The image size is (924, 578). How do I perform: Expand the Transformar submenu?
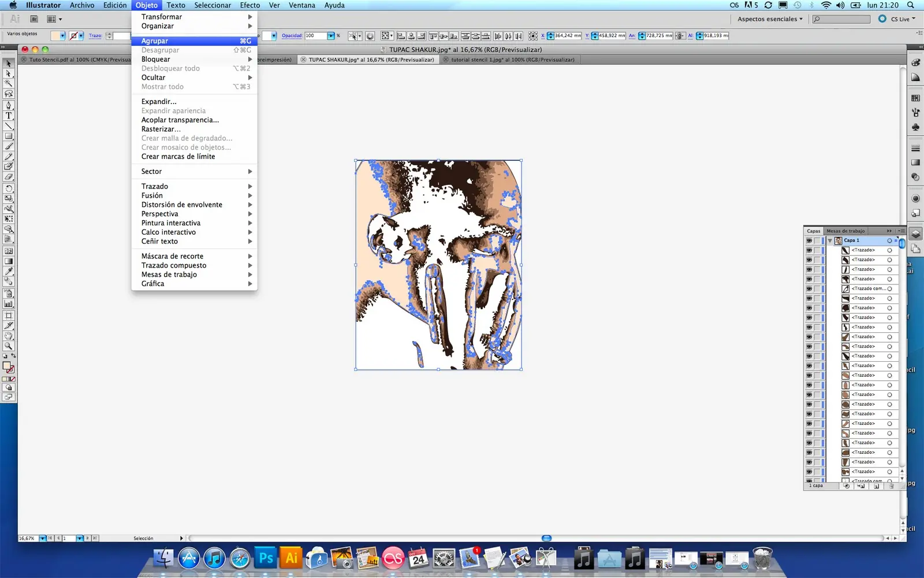tap(194, 17)
